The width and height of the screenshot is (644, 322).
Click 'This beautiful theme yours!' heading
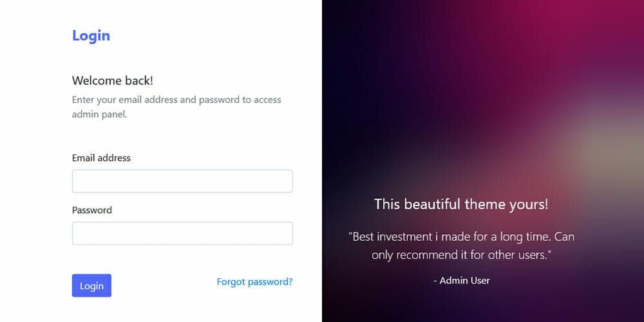[461, 204]
